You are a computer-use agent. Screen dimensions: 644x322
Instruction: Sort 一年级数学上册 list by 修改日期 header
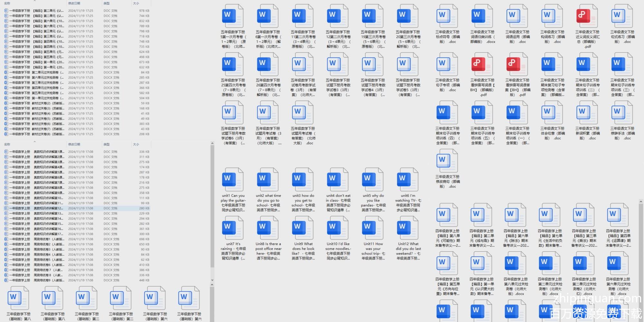click(x=74, y=144)
